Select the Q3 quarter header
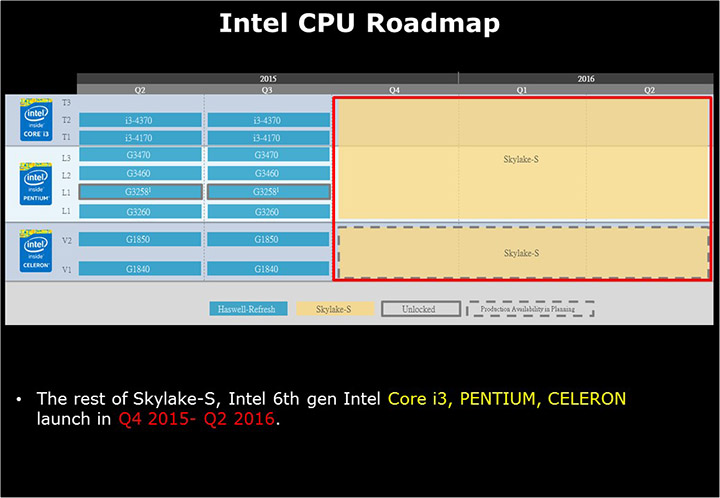This screenshot has width=720, height=498. (267, 90)
